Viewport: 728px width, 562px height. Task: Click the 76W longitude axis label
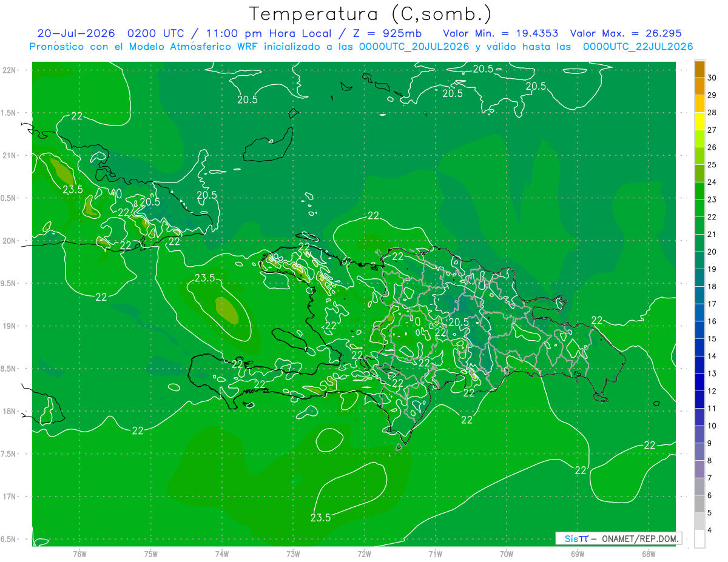pyautogui.click(x=79, y=554)
